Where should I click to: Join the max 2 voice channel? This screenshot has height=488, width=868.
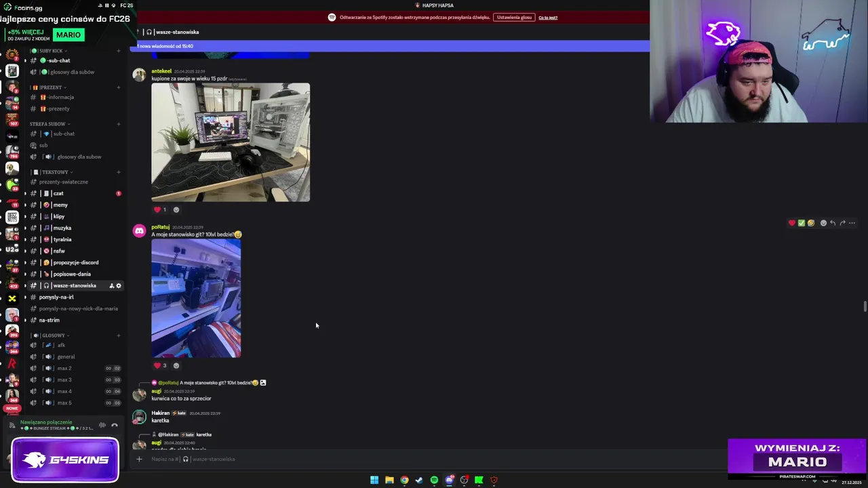coord(64,368)
